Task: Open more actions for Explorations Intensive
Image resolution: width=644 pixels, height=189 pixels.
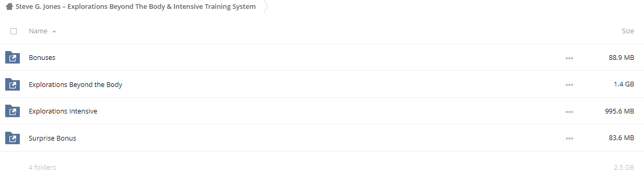Action: tap(569, 111)
